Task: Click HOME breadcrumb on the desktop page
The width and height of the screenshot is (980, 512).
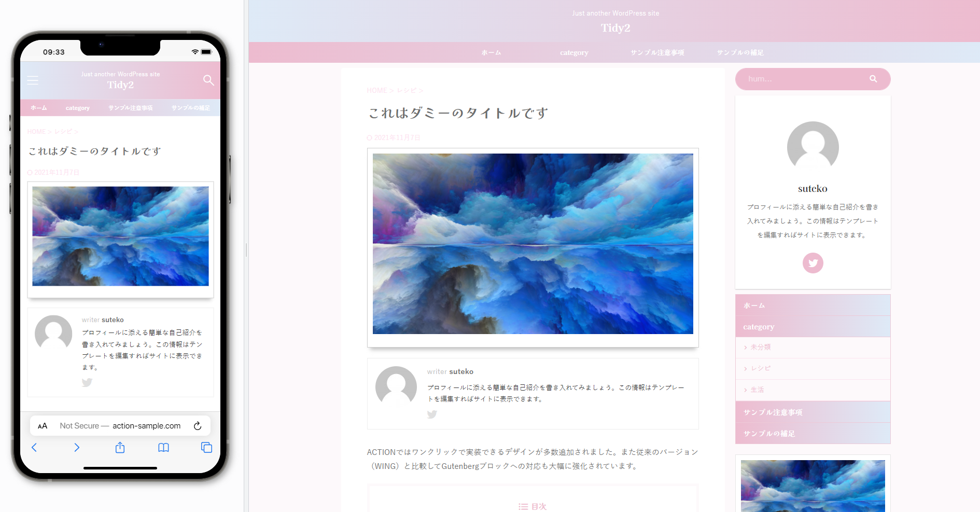Action: click(x=377, y=90)
